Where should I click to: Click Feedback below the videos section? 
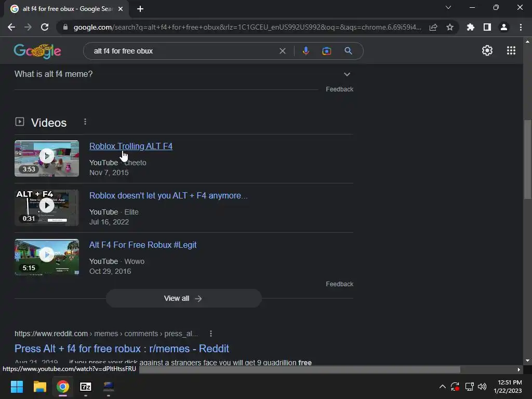pyautogui.click(x=340, y=284)
